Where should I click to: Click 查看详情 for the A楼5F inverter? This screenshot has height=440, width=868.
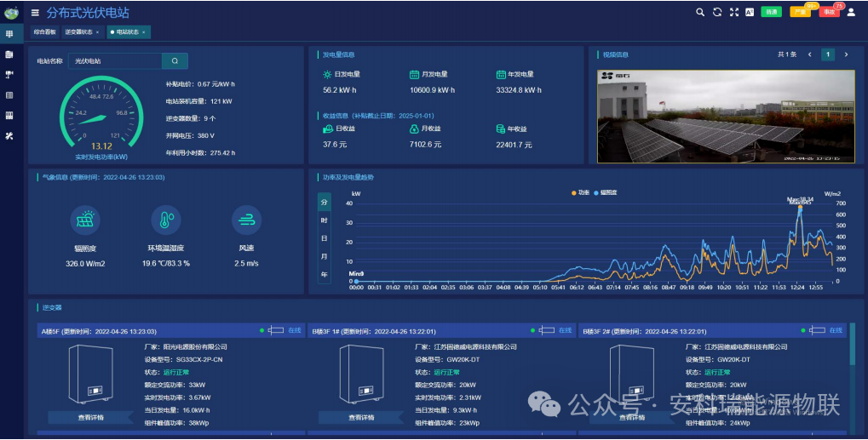click(x=89, y=417)
